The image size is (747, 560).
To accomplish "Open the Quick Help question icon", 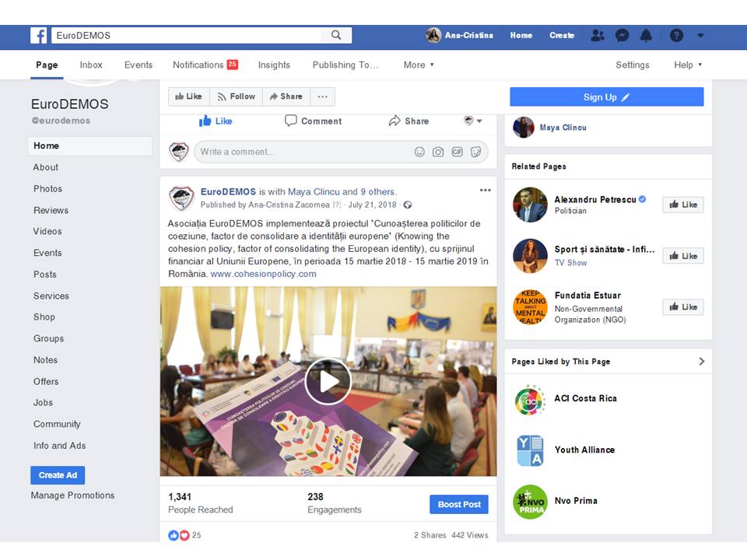I will tap(676, 35).
